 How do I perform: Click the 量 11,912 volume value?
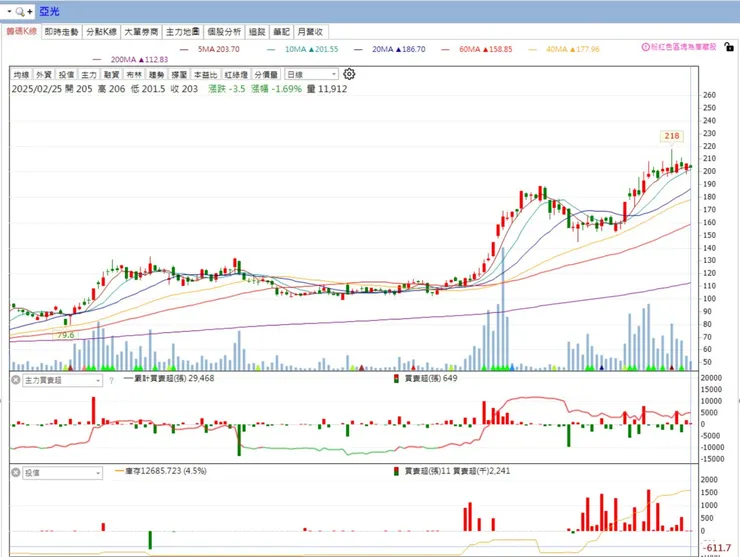point(327,89)
